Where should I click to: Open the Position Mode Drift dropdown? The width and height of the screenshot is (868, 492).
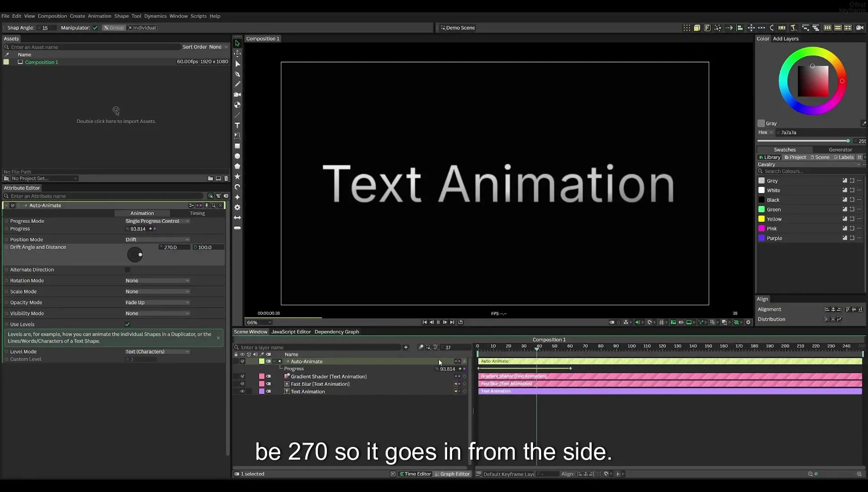point(157,240)
